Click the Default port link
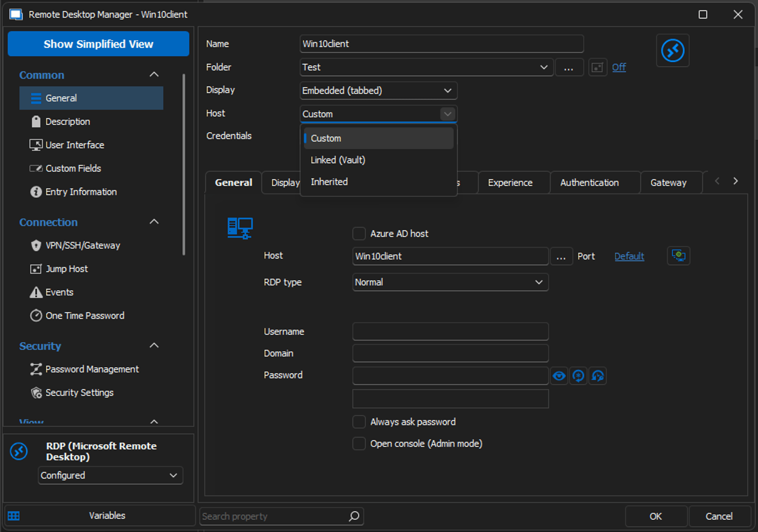 (629, 256)
